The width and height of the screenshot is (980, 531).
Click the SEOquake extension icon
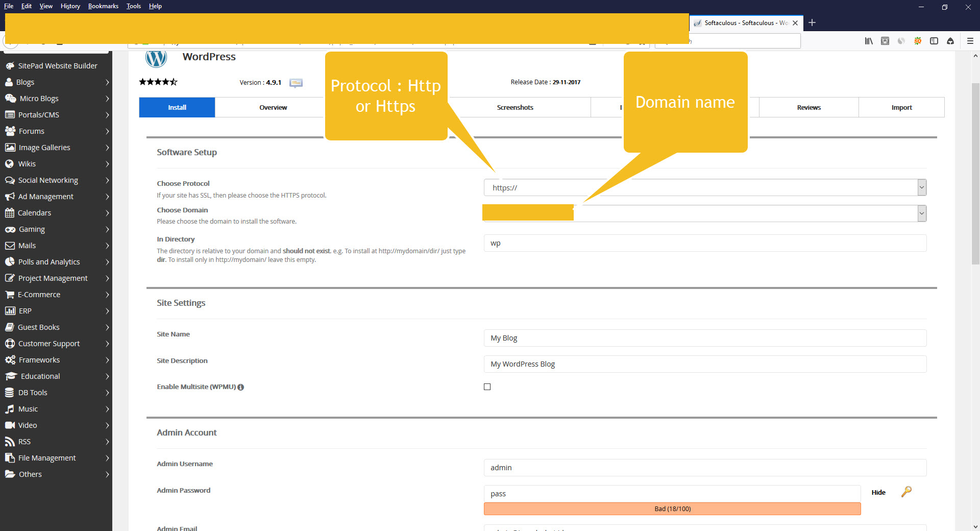click(917, 41)
